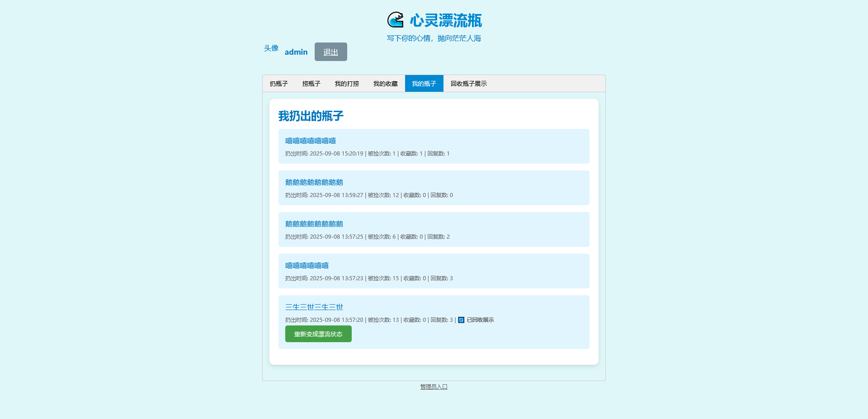Screen dimensions: 868x419
Task: Open the 鹅鹅 bottle thrown at 13:59:27
Action: point(314,183)
